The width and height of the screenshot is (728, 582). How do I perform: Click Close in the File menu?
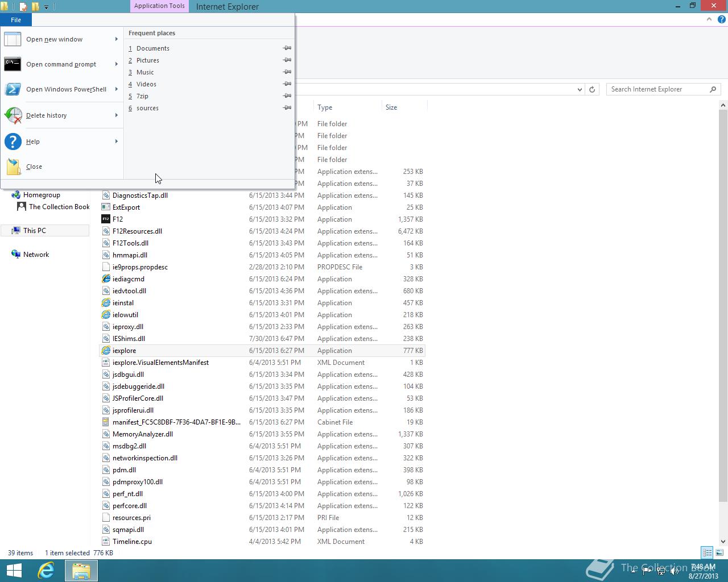[61, 167]
